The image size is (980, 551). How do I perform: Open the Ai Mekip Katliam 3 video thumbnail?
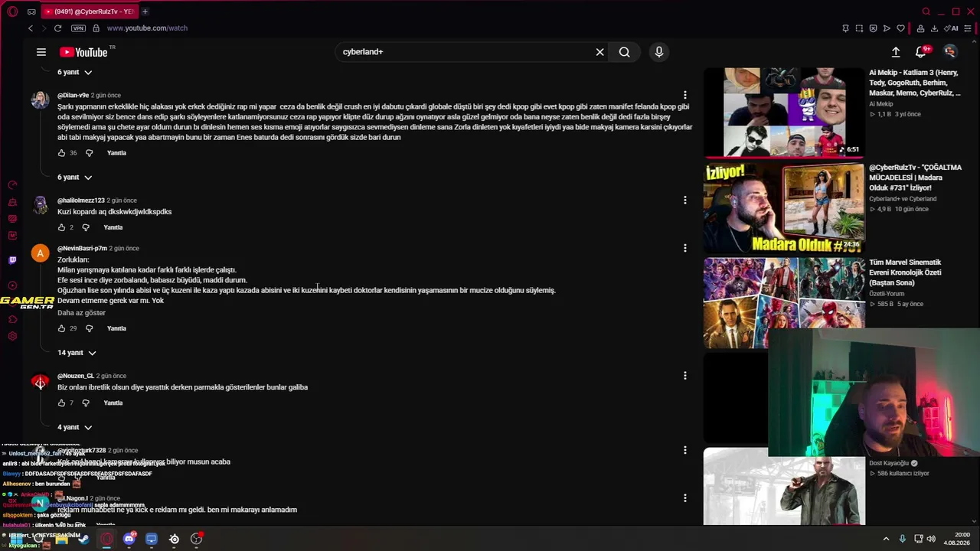(x=784, y=112)
